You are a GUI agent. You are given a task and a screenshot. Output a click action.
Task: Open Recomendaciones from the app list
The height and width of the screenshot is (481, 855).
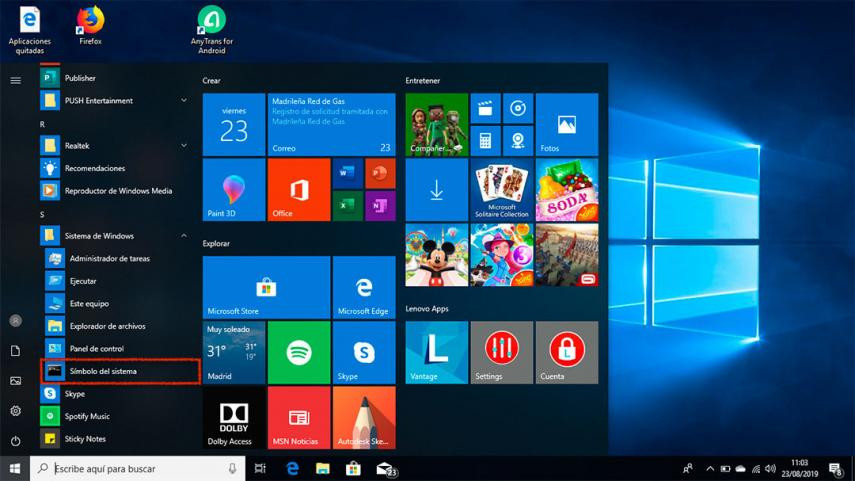(115, 168)
